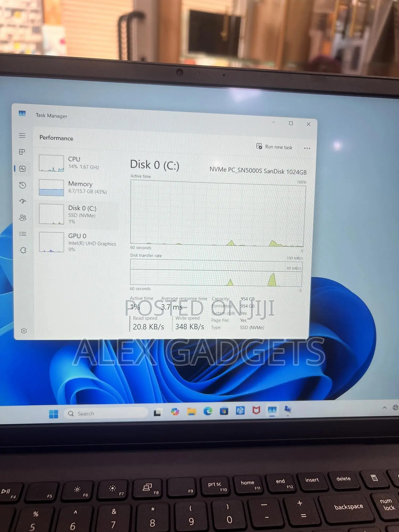The width and height of the screenshot is (399, 532).
Task: Open the Details page icon in sidebar
Action: point(23,234)
